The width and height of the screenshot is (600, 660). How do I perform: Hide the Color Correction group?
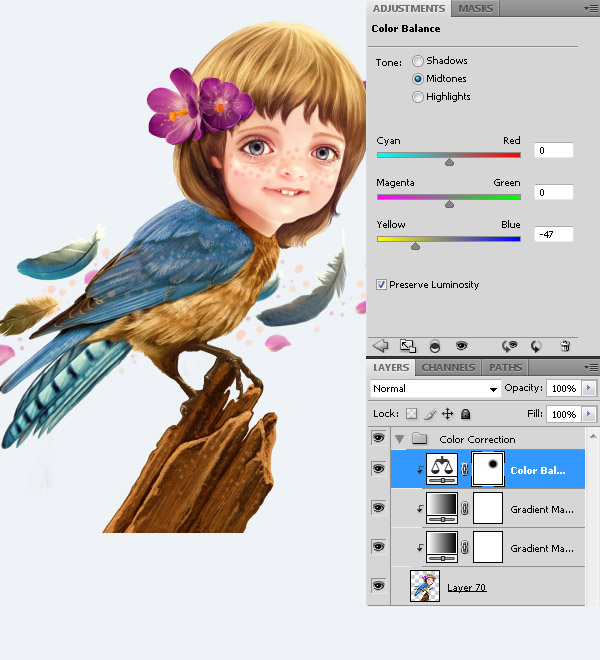click(x=378, y=438)
